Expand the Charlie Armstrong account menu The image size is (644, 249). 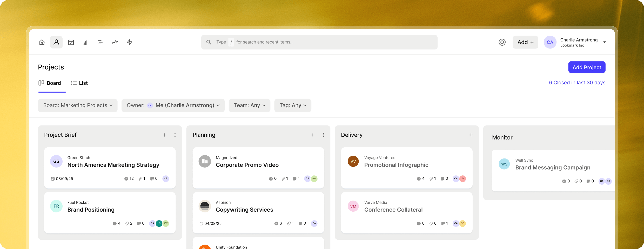coord(605,42)
